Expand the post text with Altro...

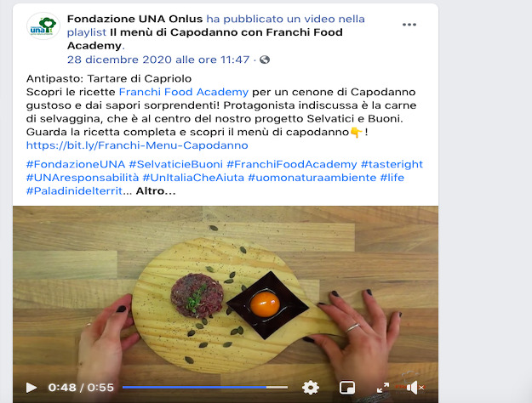pos(156,191)
